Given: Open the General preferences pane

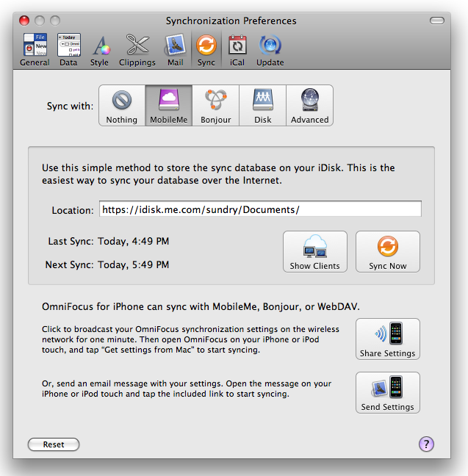Looking at the screenshot, I should pos(35,50).
